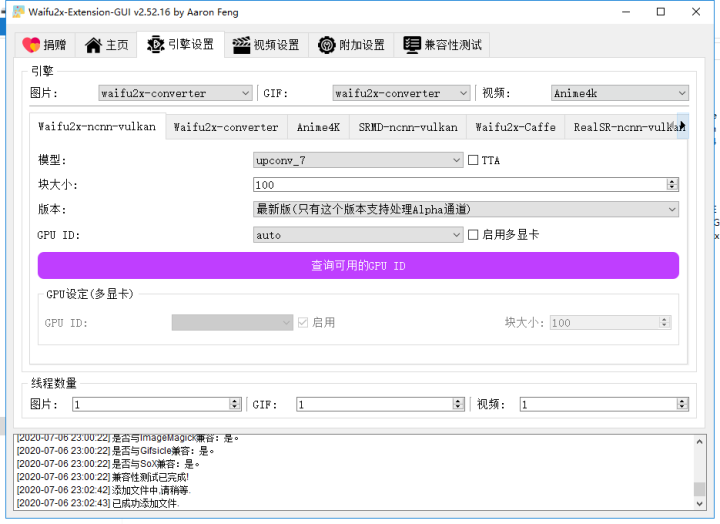Click the heart donate icon

[x=31, y=45]
